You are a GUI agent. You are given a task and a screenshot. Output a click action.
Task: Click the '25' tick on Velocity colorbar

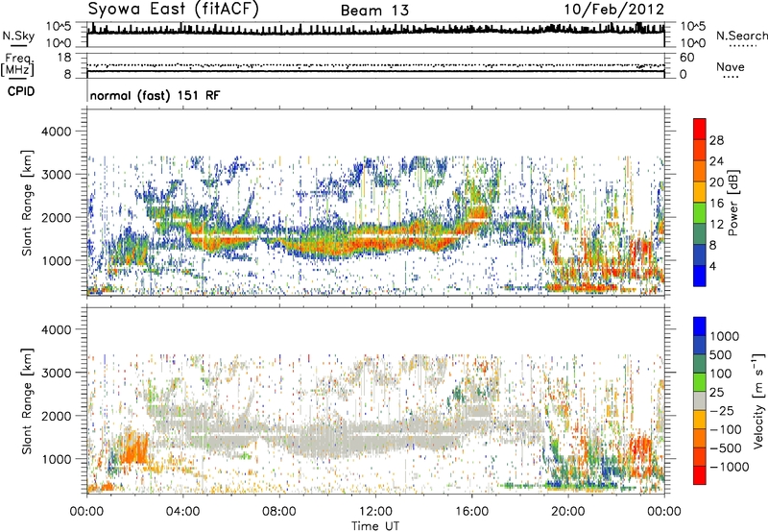(x=716, y=393)
